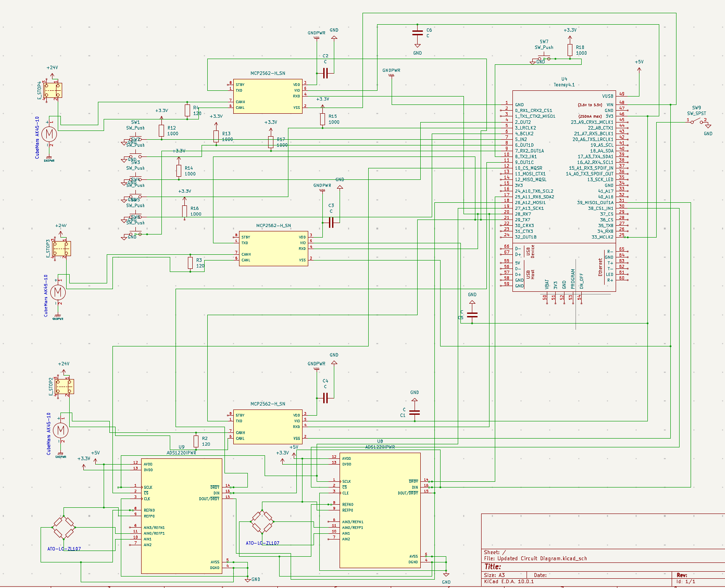The image size is (725, 588).
Task: Select resistor R12 symbol
Action: pyautogui.click(x=161, y=130)
